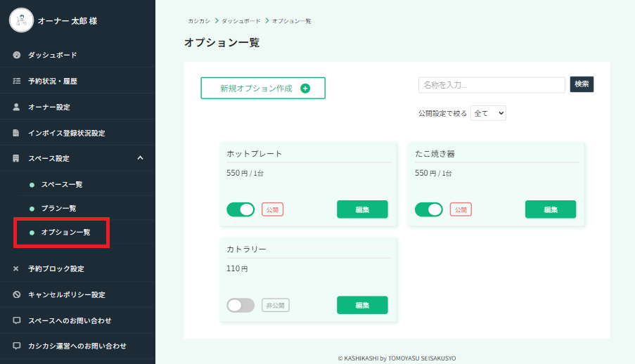Click the カシカシ運営 inquiry chat icon
This screenshot has width=635, height=364.
[17, 346]
